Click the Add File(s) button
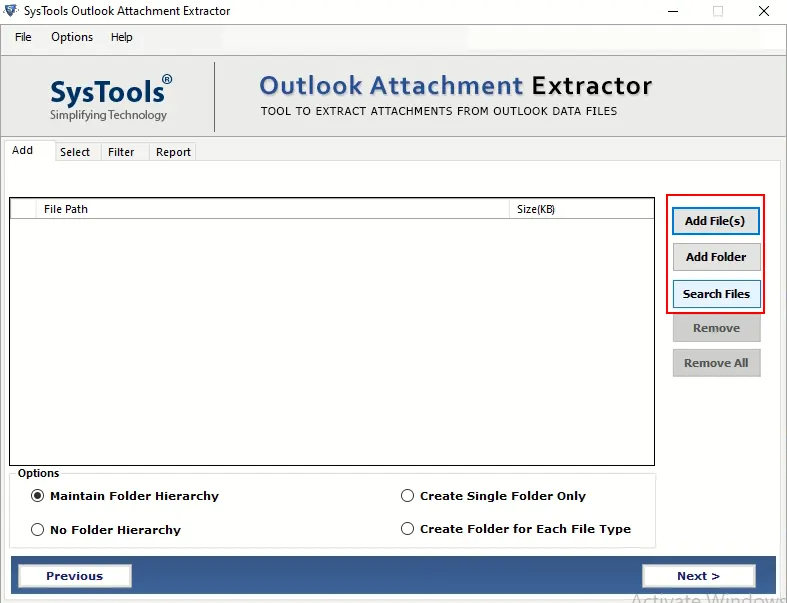 (x=715, y=221)
